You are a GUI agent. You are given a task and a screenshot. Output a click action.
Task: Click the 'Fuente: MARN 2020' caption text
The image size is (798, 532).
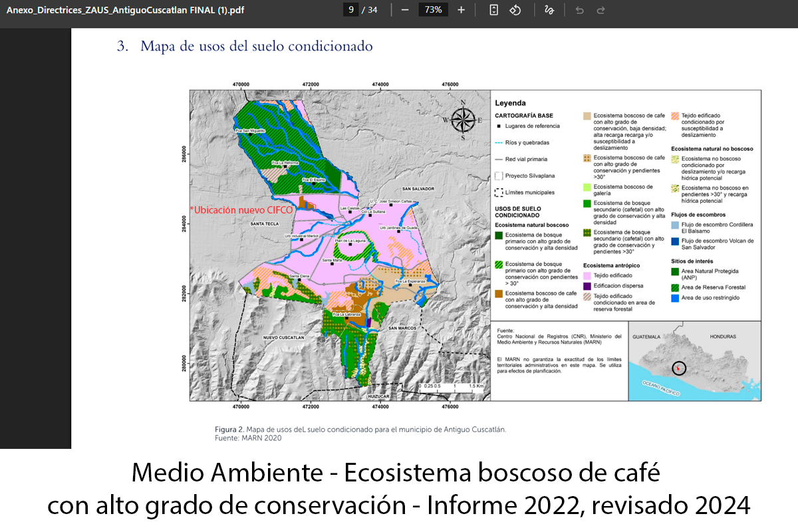coord(248,438)
